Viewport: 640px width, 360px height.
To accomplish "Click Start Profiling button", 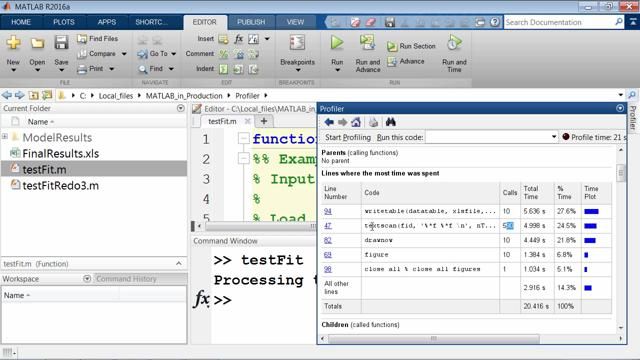I will 348,137.
